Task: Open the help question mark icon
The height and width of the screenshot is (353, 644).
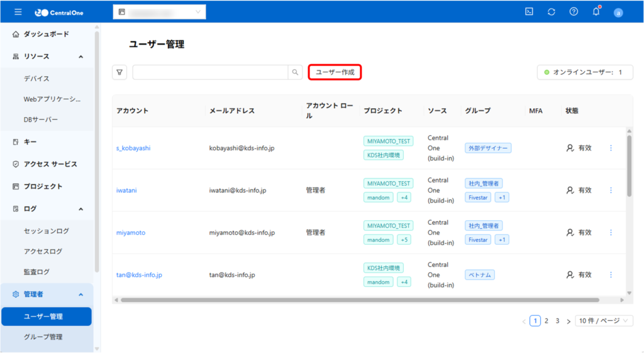Action: click(574, 11)
